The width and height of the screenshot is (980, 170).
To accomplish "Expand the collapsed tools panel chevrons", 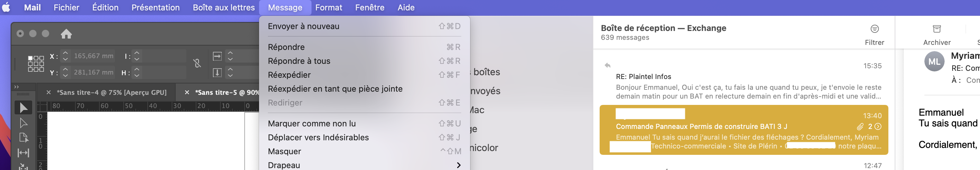I will coord(16,87).
